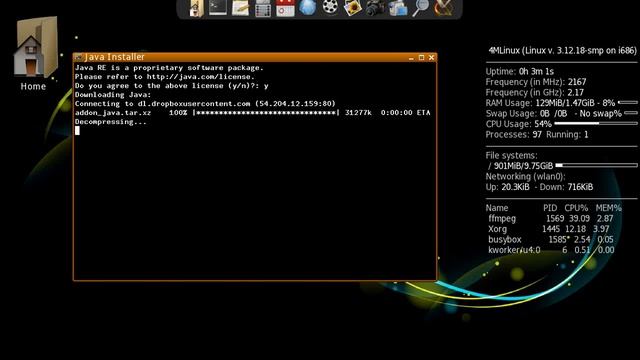Click the Java Installer window menu icon

click(78, 57)
